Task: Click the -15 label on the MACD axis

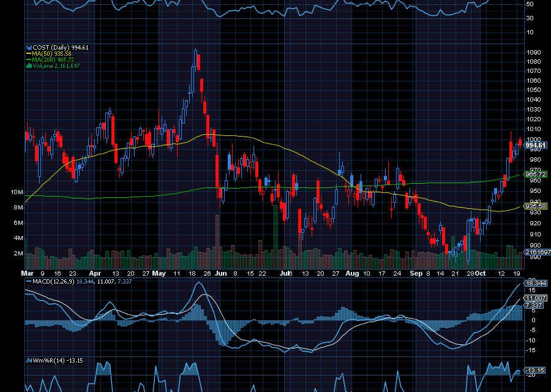Action: click(531, 350)
